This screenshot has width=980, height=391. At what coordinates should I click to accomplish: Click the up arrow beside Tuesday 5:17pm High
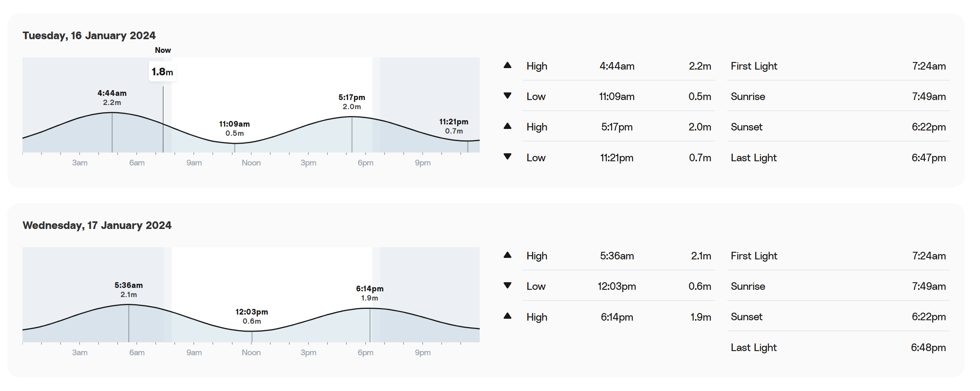[x=507, y=126]
